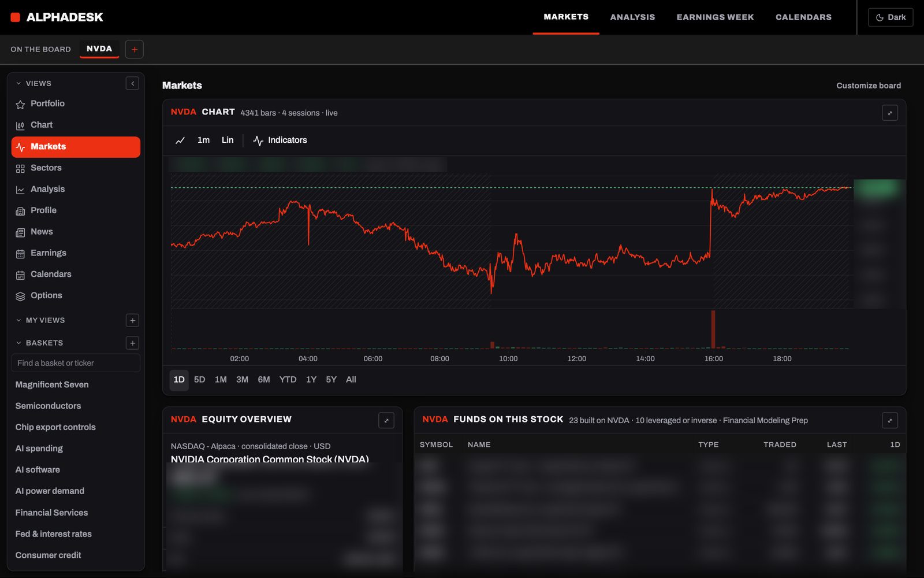The width and height of the screenshot is (924, 578).
Task: Open the line chart type selector icon
Action: click(180, 140)
